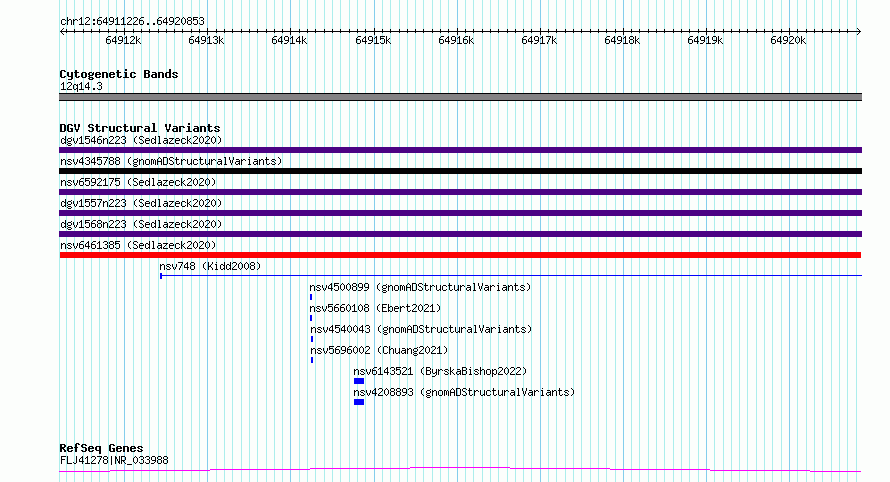The height and width of the screenshot is (482, 890).
Task: Open the dgv1568n223 (Sedlazeck2020) label
Action: [141, 224]
